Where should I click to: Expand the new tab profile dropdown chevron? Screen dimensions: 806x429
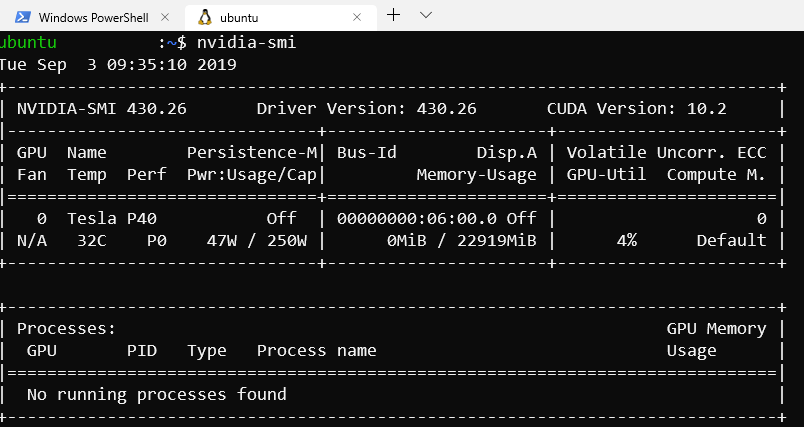[425, 15]
